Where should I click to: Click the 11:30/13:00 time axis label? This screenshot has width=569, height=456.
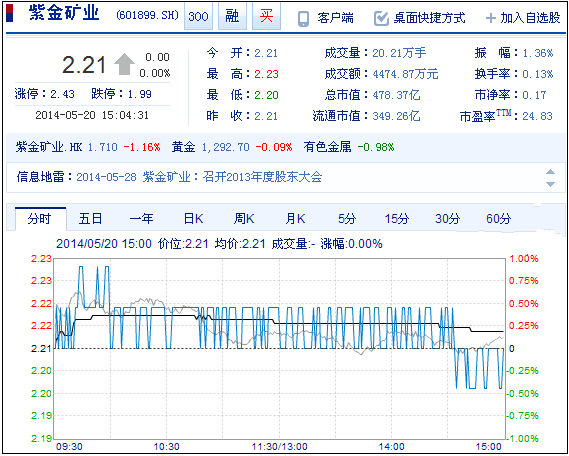coord(279,447)
